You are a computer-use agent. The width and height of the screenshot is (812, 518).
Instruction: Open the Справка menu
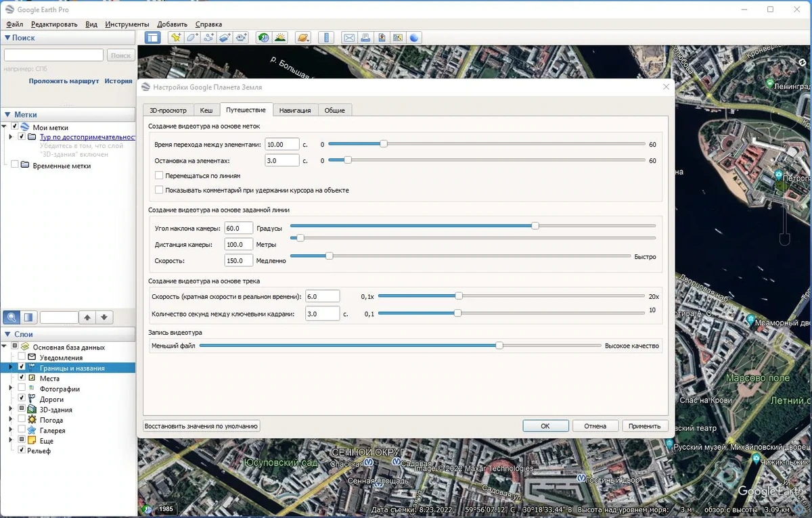click(x=208, y=24)
